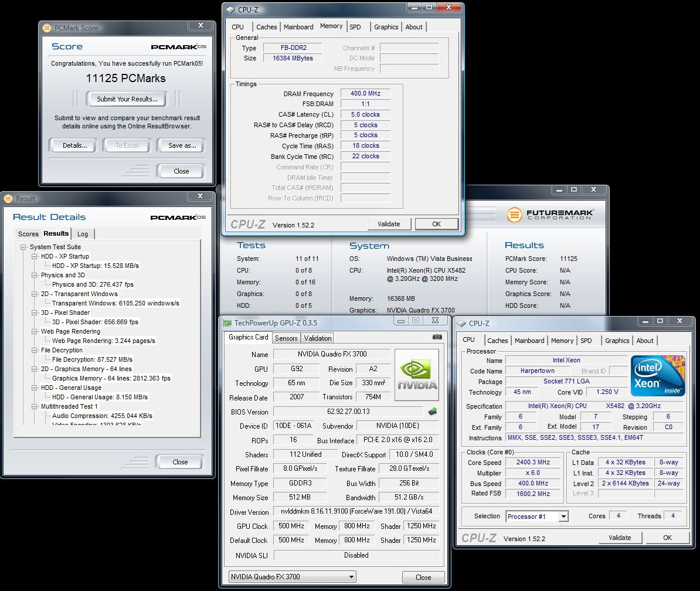Switch to the GPU-Z Sensors tab

[x=286, y=338]
